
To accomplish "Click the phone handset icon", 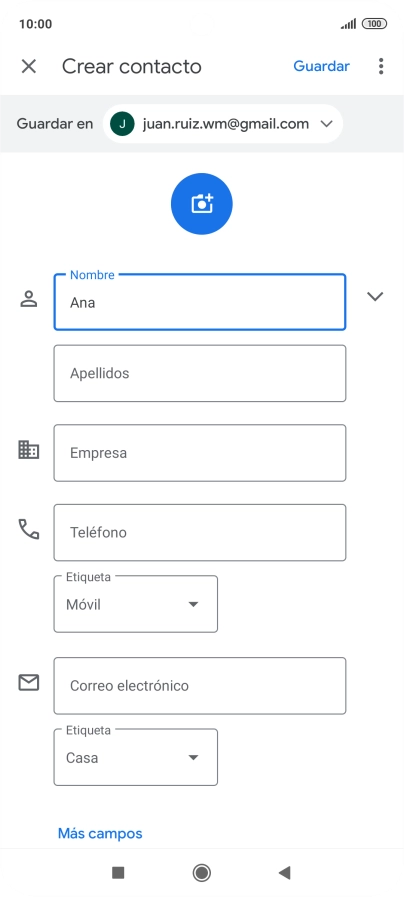I will pyautogui.click(x=29, y=530).
